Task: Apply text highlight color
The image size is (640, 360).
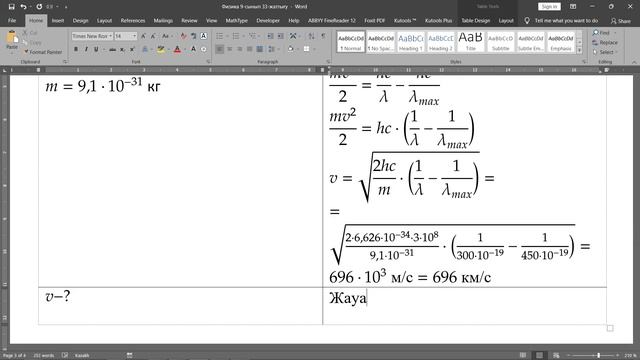Action: [x=160, y=49]
